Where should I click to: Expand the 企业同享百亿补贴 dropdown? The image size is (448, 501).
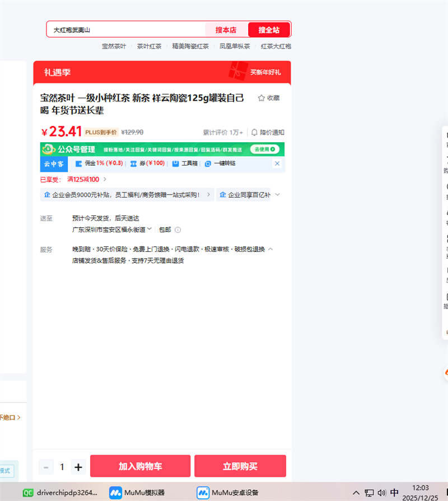pyautogui.click(x=276, y=194)
